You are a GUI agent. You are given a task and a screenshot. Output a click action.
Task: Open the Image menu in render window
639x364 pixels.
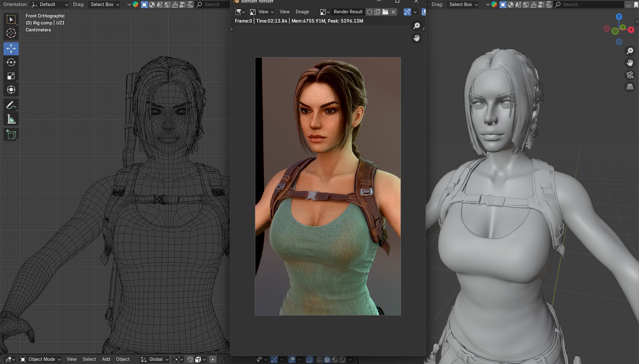pyautogui.click(x=302, y=12)
